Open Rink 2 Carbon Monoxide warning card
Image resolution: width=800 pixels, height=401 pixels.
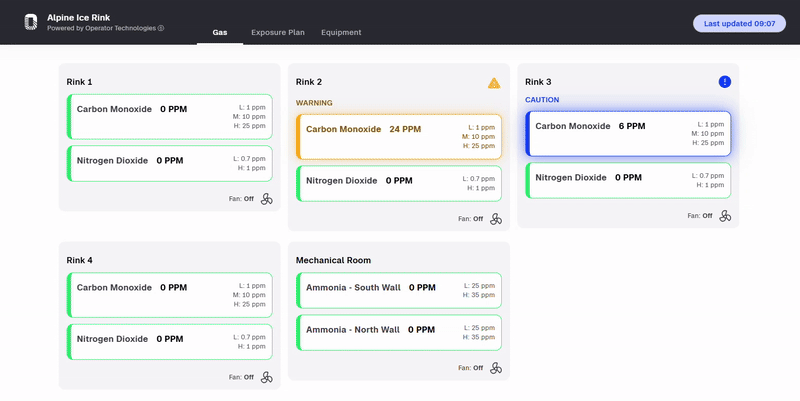pos(398,136)
